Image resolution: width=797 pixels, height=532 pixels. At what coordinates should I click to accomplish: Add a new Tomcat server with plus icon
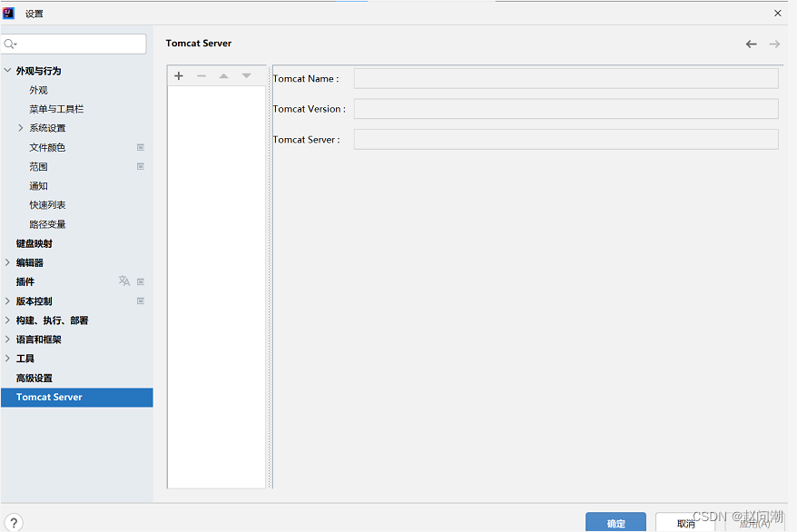(179, 76)
